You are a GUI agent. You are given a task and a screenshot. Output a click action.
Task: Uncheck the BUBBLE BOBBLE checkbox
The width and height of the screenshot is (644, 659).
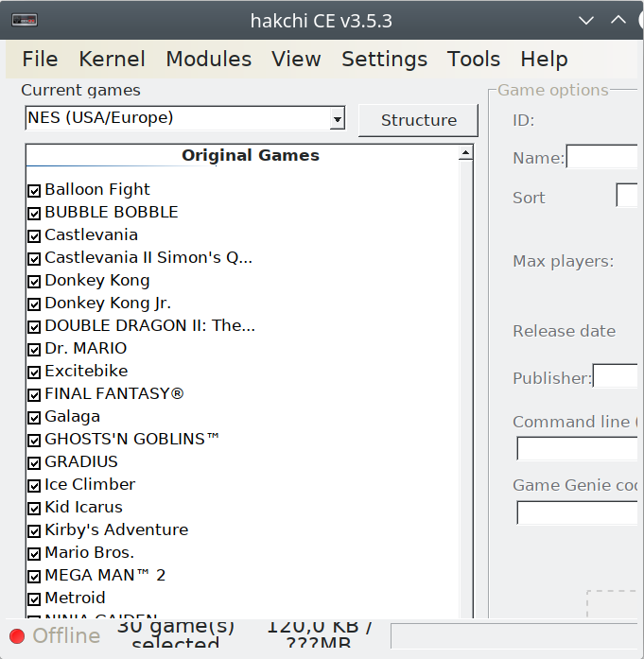[34, 213]
